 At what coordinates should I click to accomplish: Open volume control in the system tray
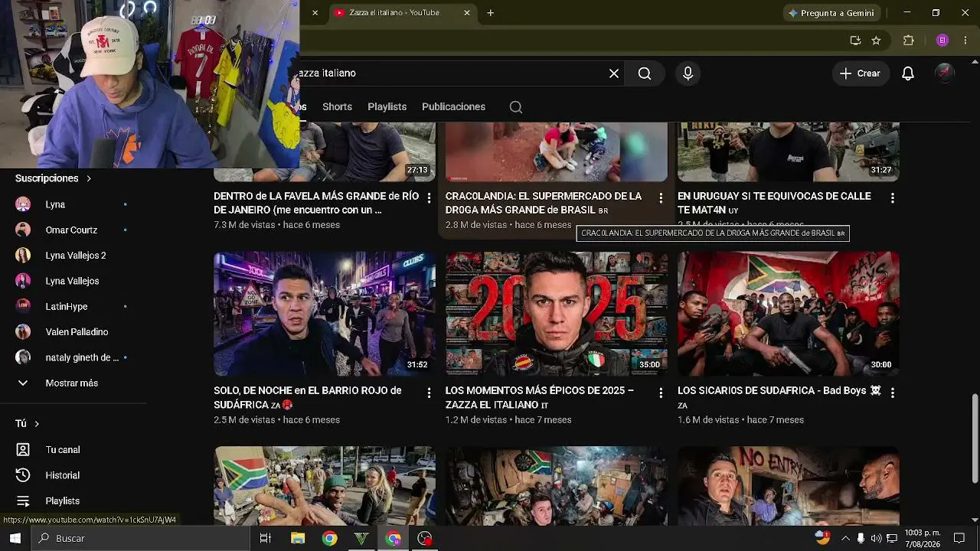(876, 539)
